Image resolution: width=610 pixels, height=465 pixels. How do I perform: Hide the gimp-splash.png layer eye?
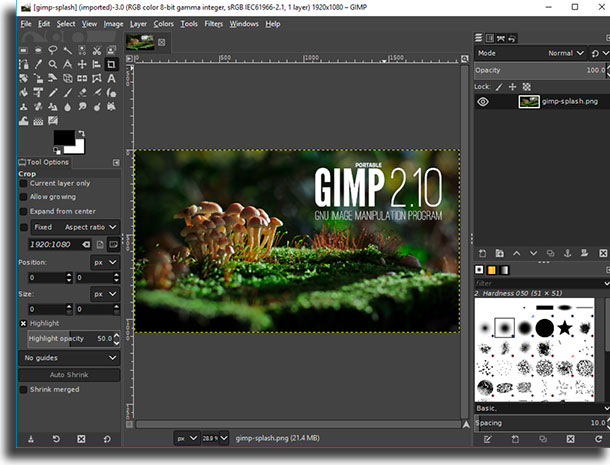483,102
